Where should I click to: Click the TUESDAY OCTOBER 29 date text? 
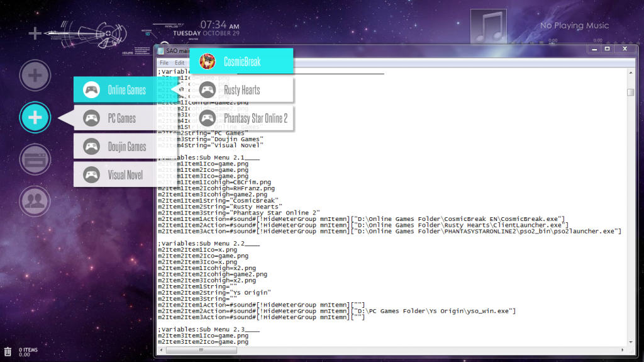tap(206, 33)
